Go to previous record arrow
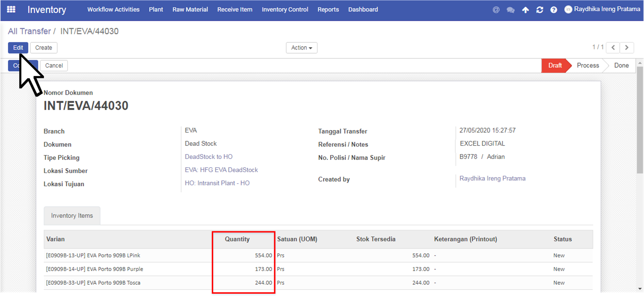644x297 pixels. (x=613, y=48)
